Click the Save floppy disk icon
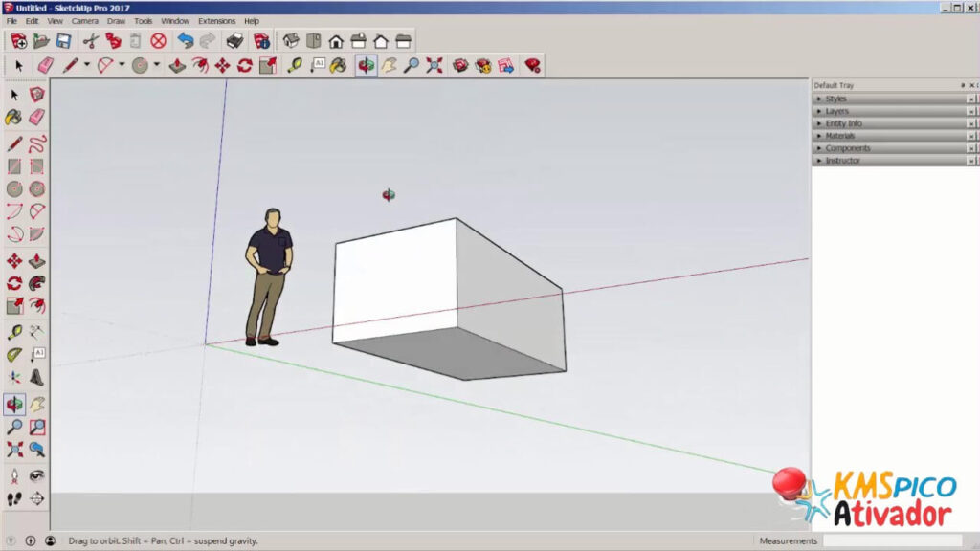This screenshot has height=551, width=980. coord(63,41)
